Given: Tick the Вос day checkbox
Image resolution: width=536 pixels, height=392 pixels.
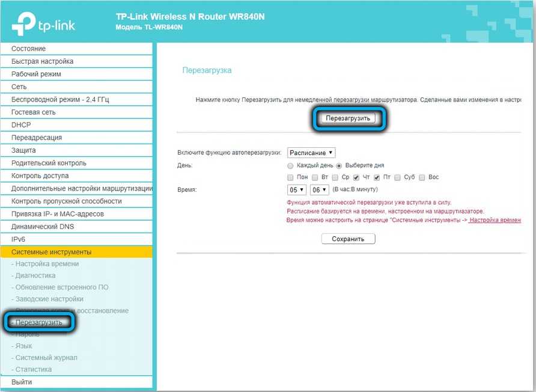Looking at the screenshot, I should (x=422, y=177).
